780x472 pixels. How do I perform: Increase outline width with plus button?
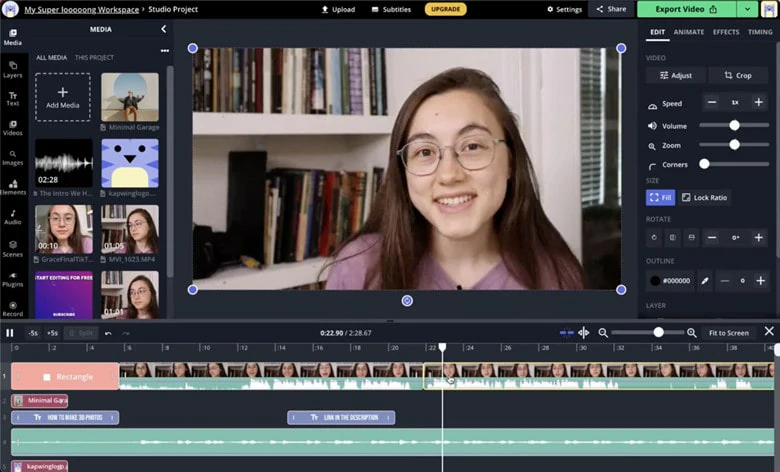coord(761,281)
